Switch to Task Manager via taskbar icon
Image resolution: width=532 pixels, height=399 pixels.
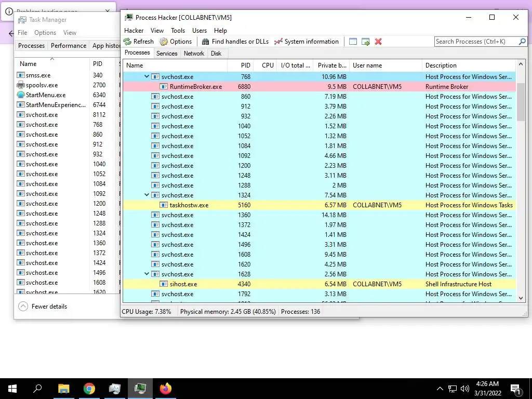tap(115, 389)
